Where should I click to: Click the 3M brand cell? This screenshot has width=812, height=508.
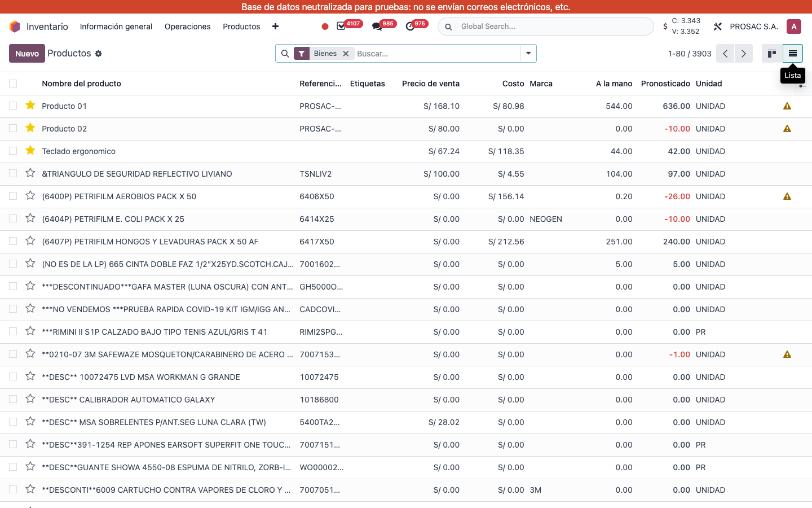click(536, 490)
